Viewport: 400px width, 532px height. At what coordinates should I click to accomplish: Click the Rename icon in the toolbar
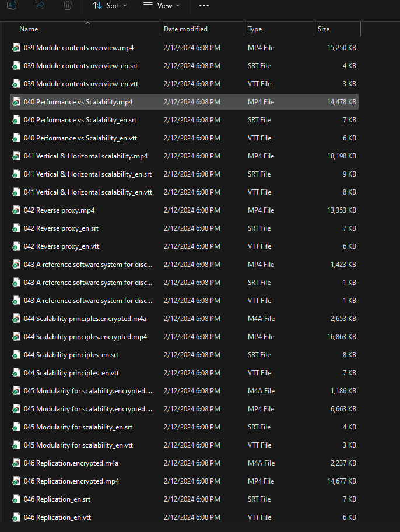pyautogui.click(x=12, y=5)
